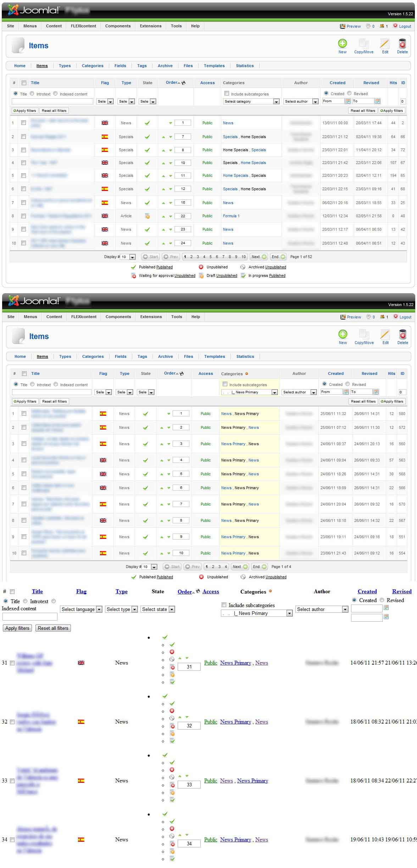Screen dimensions: 417x868
Task: Tick the select-all checkbox in the top table header
Action: (x=24, y=83)
